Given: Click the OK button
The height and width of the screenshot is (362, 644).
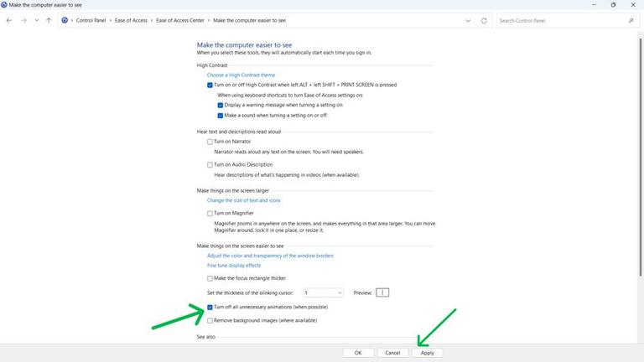Looking at the screenshot, I should click(x=358, y=353).
